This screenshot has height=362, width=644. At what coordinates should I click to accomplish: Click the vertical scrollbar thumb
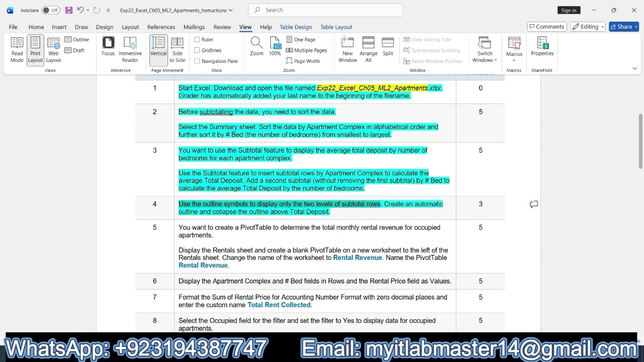tap(640, 141)
